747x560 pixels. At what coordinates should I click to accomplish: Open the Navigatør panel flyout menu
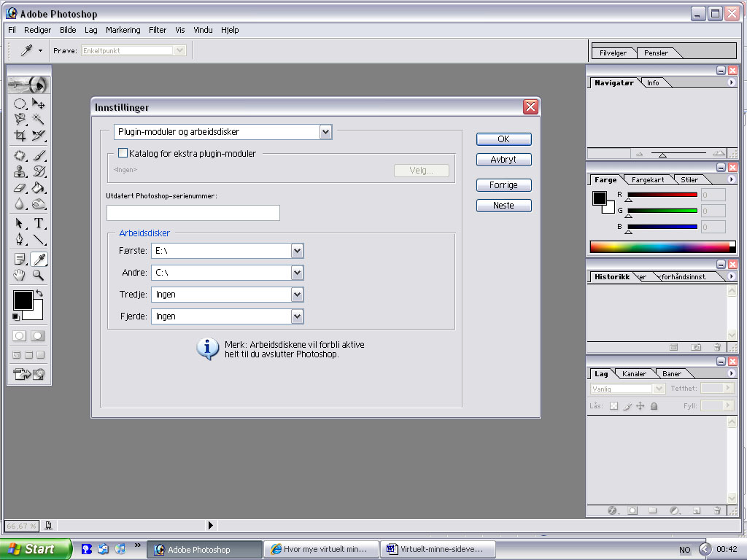[x=731, y=82]
